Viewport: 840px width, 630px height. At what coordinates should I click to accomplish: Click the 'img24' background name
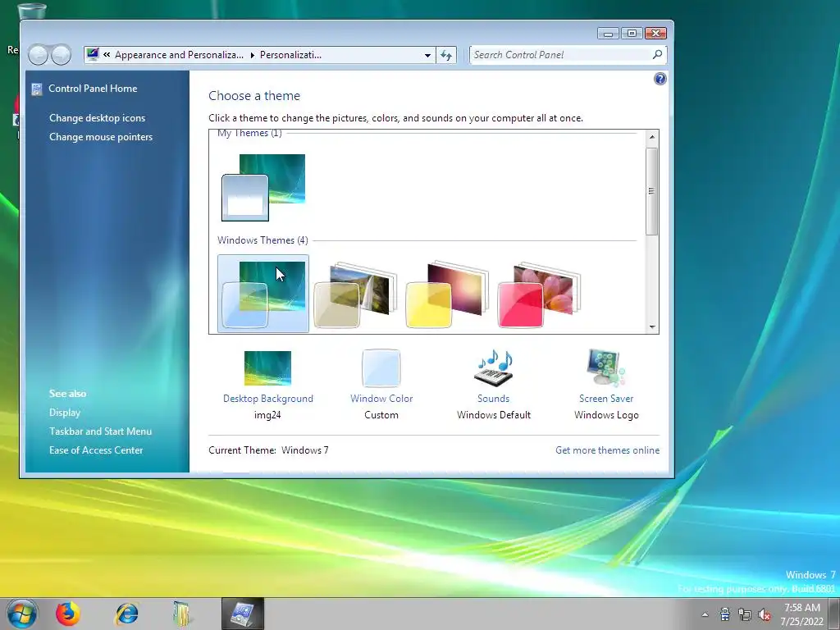(267, 414)
